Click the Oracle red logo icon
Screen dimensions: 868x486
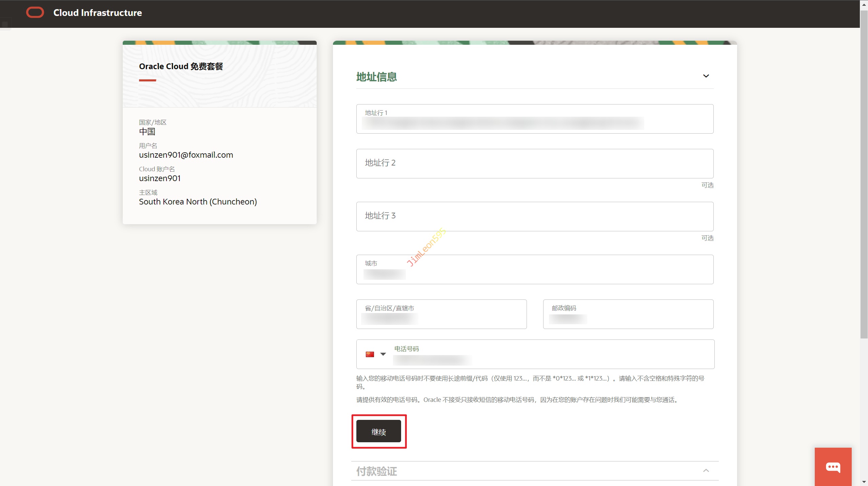[35, 13]
